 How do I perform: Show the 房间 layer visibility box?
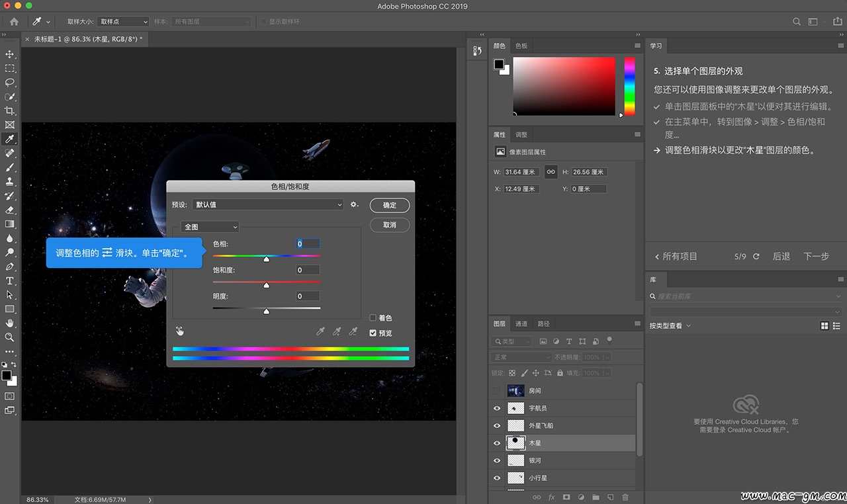[x=497, y=391]
